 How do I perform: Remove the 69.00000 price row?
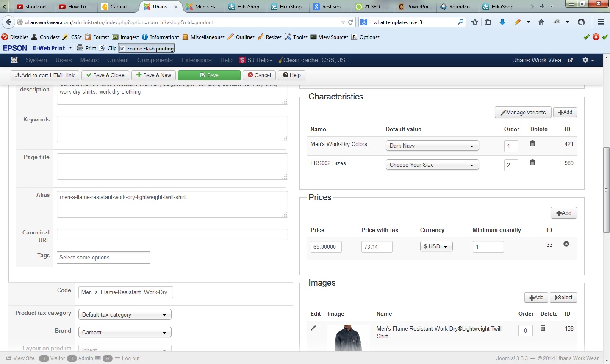tap(566, 244)
